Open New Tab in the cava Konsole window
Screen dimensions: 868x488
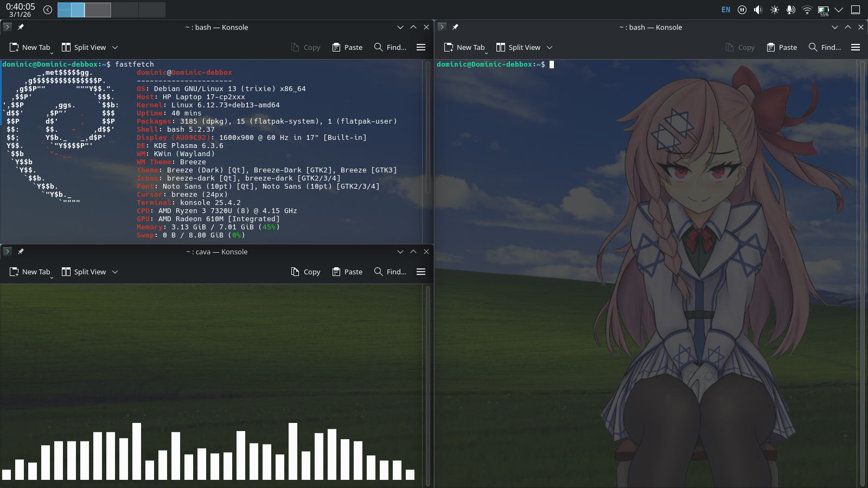pyautogui.click(x=30, y=272)
